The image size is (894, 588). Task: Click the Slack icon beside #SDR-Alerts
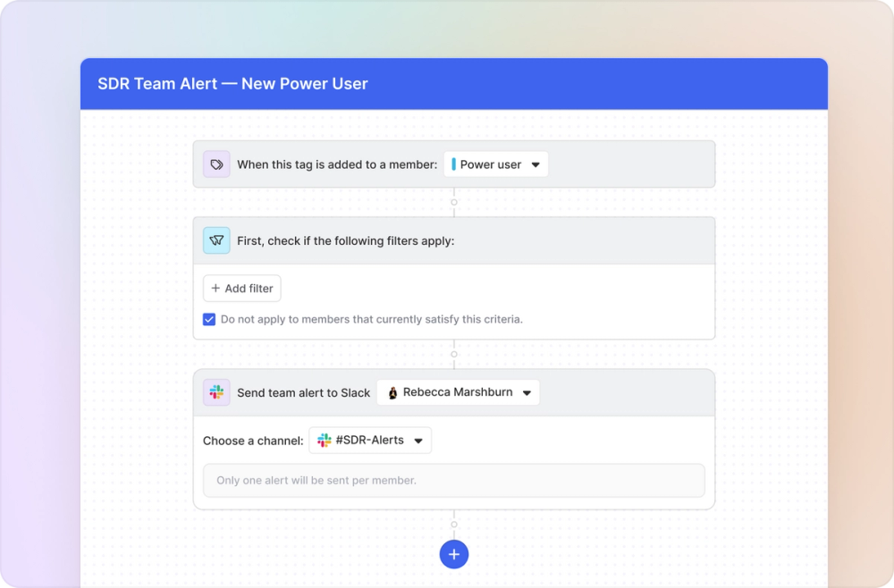tap(325, 440)
